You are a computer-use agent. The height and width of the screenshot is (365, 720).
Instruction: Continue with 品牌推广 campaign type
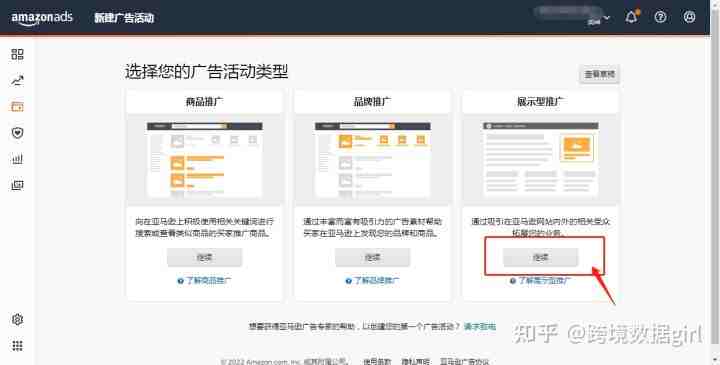point(372,258)
